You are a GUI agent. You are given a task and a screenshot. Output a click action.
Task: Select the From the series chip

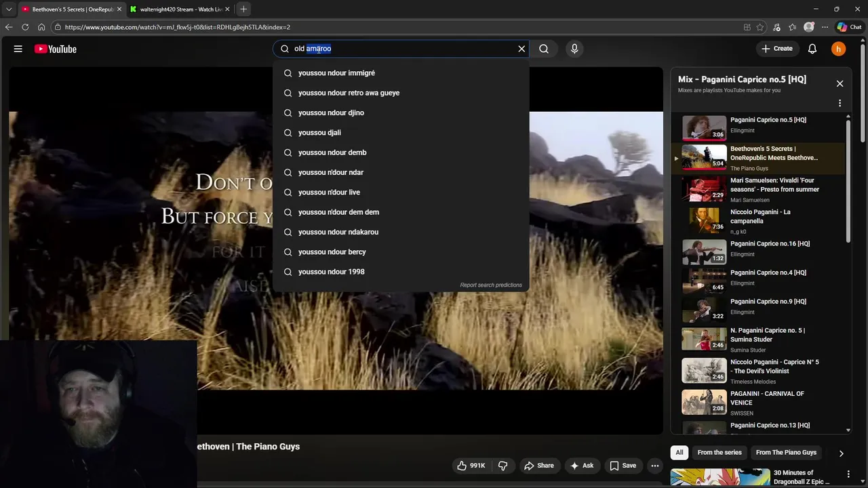(x=719, y=453)
